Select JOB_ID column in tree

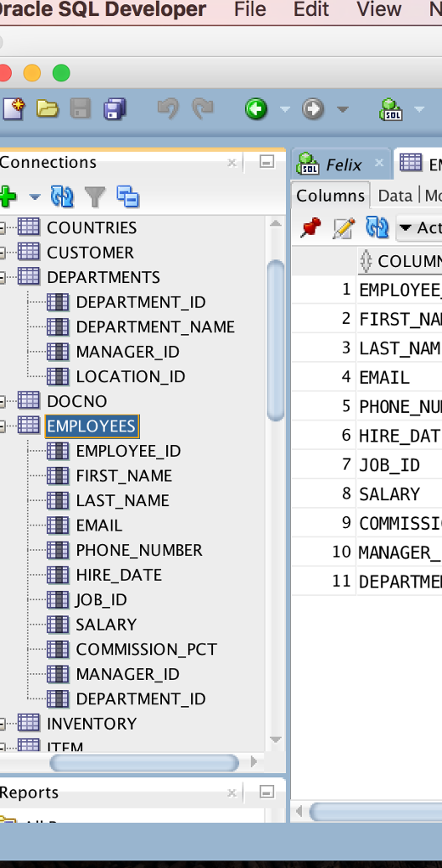(x=102, y=599)
